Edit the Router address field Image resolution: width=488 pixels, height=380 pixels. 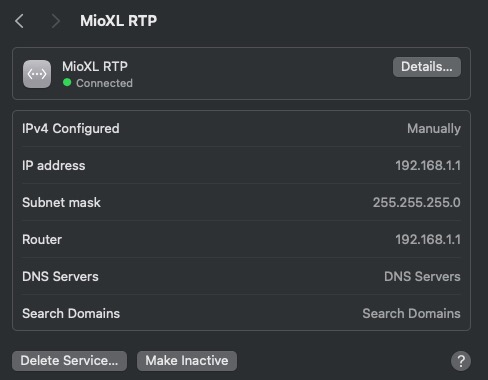click(428, 240)
